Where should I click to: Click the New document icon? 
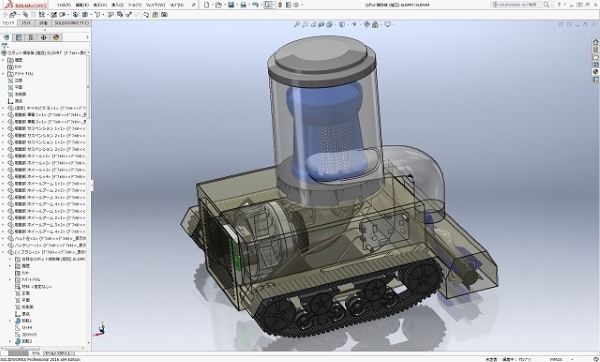click(207, 5)
